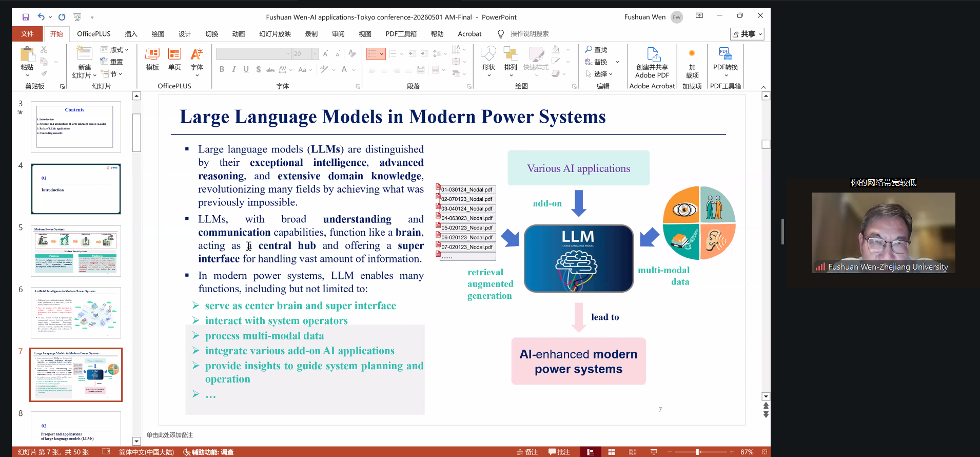Click the New Slide (新建幻灯片) icon
The image size is (980, 457).
(x=84, y=53)
